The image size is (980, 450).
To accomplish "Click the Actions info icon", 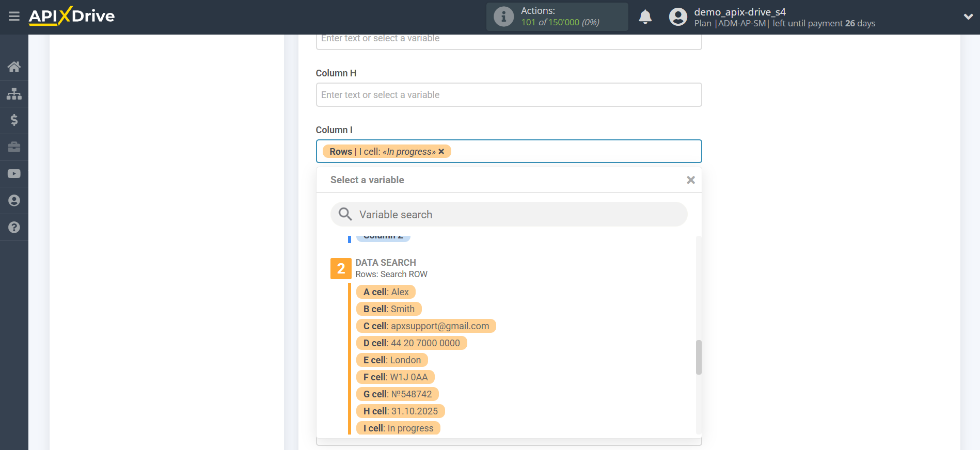I will pyautogui.click(x=503, y=17).
